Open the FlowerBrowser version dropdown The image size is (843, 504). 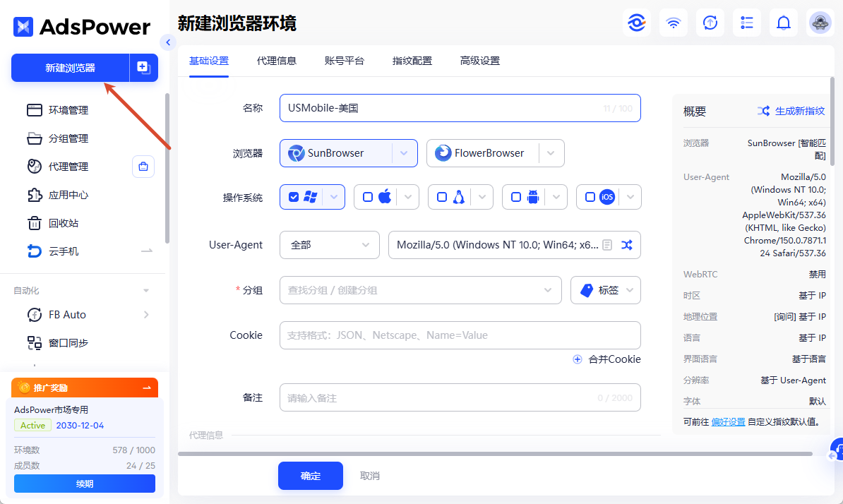[551, 153]
